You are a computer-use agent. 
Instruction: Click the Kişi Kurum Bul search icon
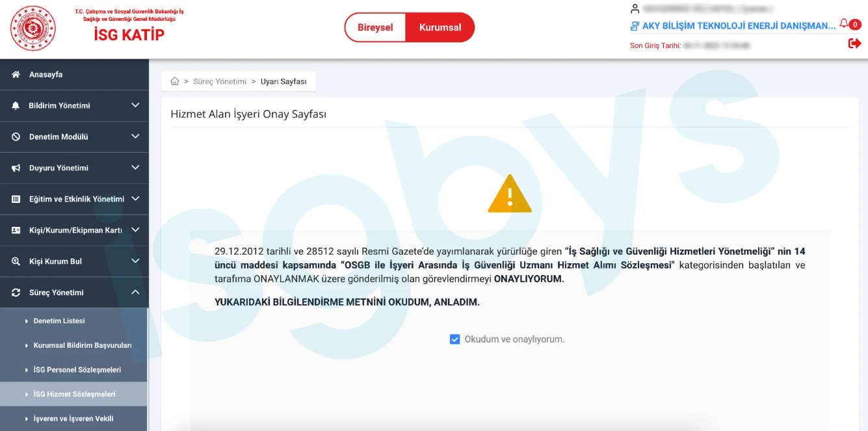[16, 261]
